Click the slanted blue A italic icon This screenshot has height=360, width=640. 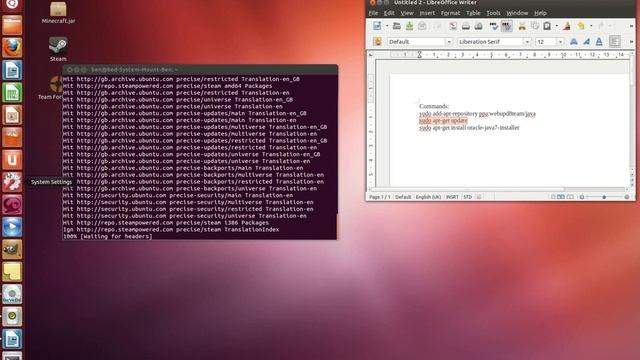[x=587, y=42]
